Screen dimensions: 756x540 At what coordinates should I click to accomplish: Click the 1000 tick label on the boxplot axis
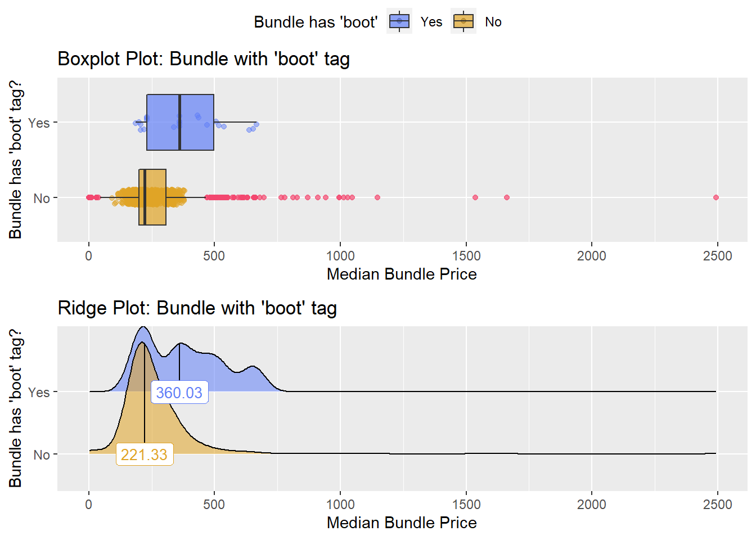340,256
